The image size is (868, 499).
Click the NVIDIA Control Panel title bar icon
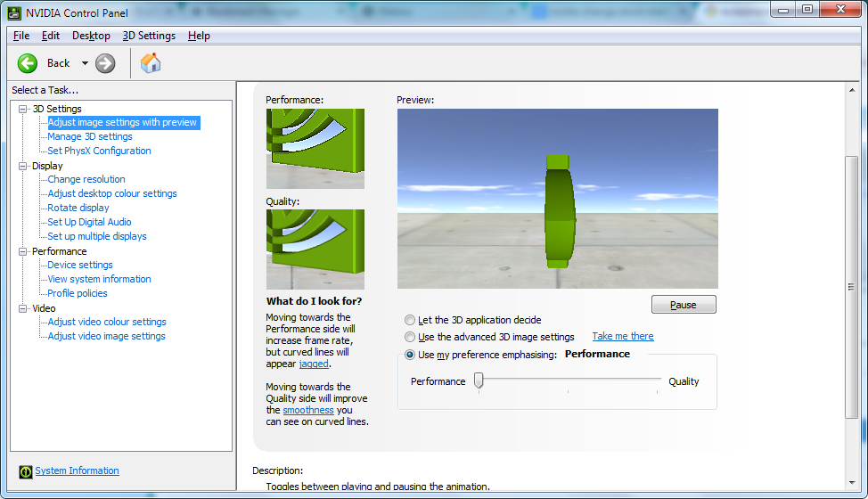point(14,12)
